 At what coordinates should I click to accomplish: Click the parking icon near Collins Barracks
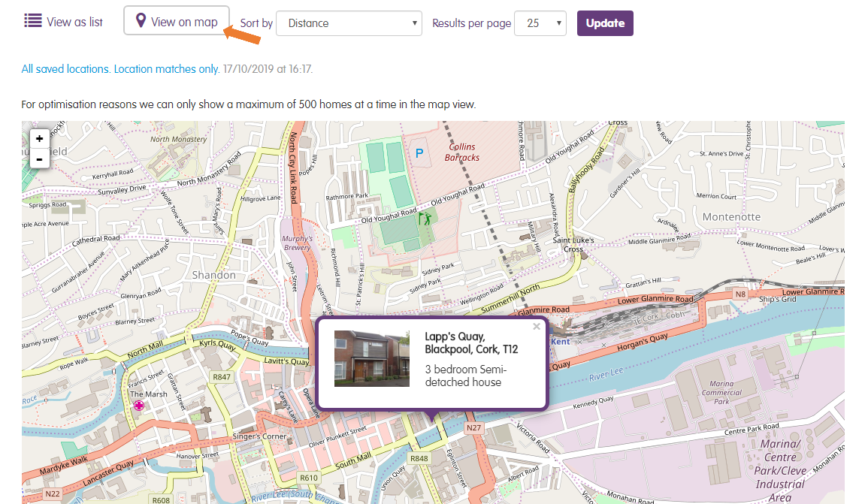click(x=419, y=153)
